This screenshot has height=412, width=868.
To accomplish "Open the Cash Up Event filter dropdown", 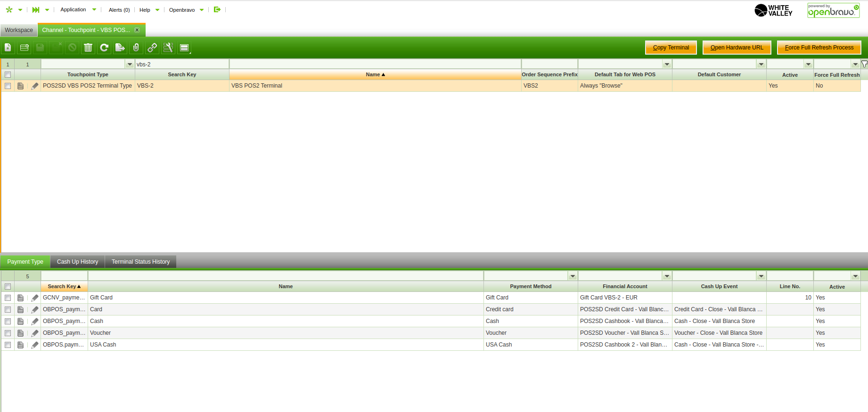I will click(x=761, y=276).
